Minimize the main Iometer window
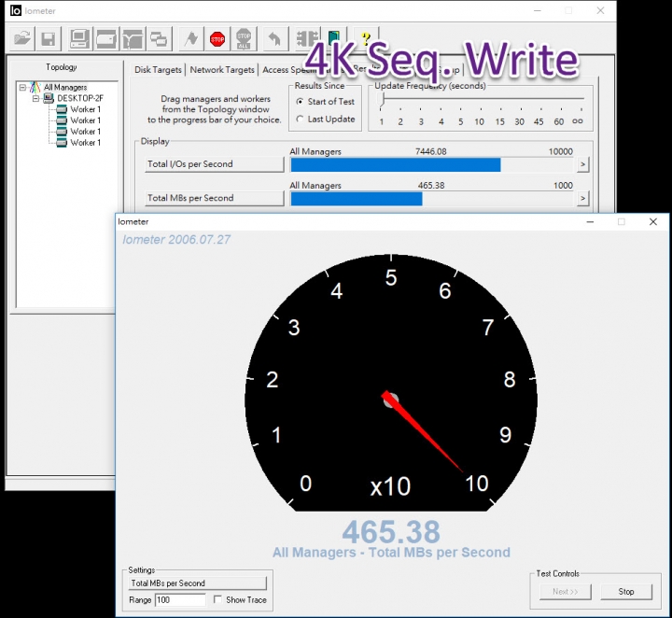Viewport: 672px width, 618px height. [x=538, y=10]
